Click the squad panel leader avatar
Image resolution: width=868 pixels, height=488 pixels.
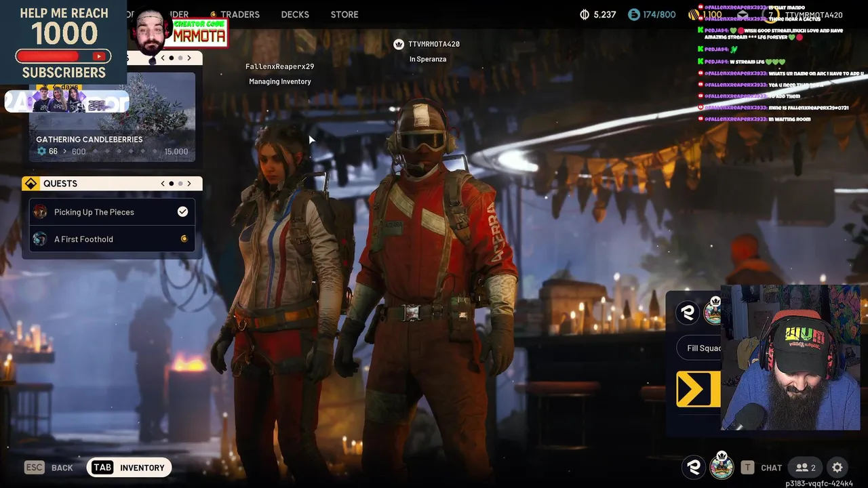pos(713,311)
